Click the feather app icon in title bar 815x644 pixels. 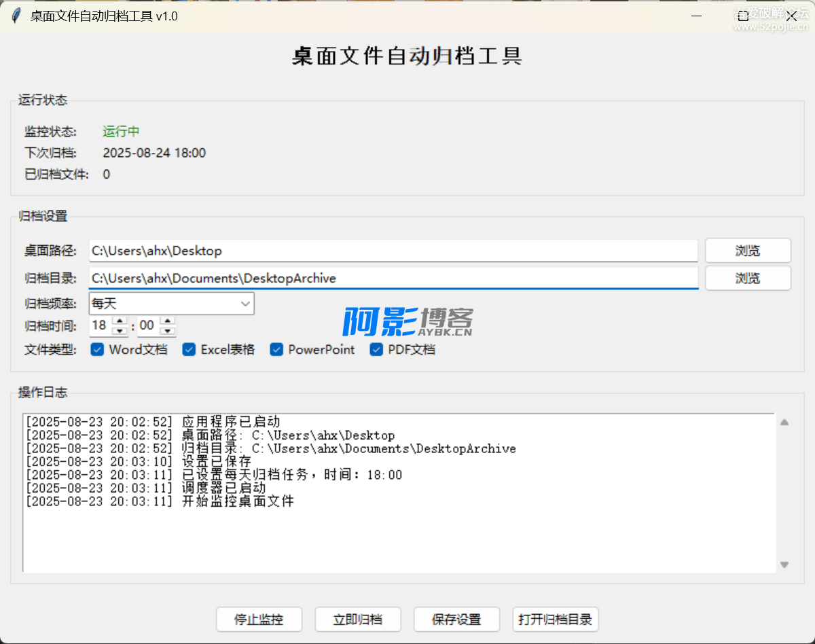click(16, 16)
